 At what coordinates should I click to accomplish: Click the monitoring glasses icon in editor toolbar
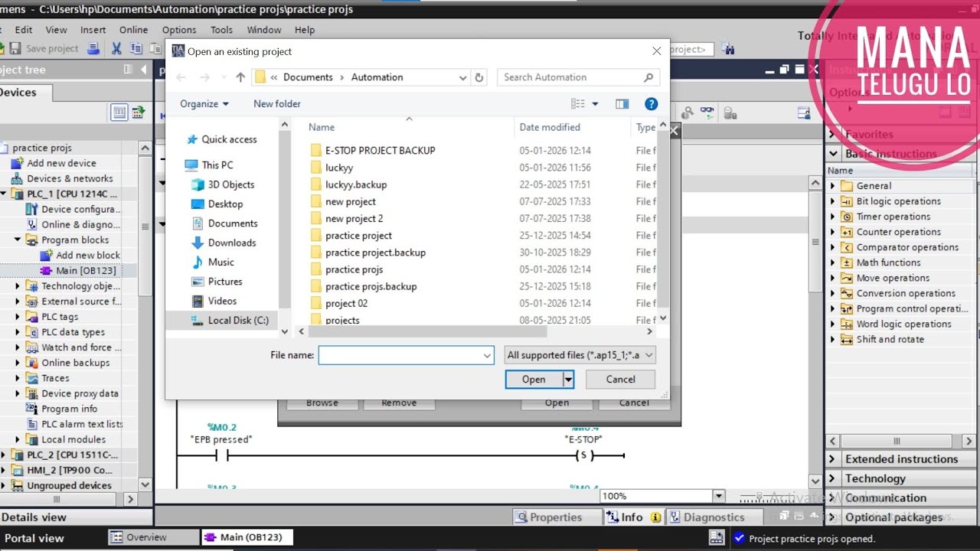coord(707,113)
